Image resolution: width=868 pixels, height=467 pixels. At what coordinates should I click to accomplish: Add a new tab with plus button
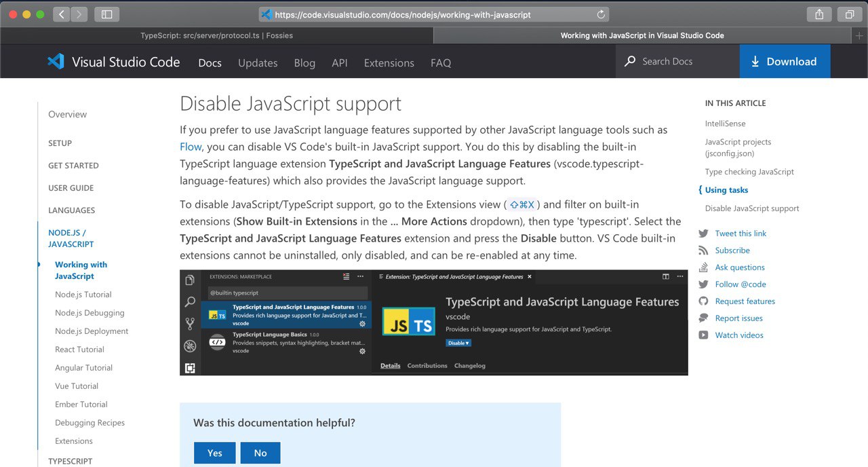[860, 35]
